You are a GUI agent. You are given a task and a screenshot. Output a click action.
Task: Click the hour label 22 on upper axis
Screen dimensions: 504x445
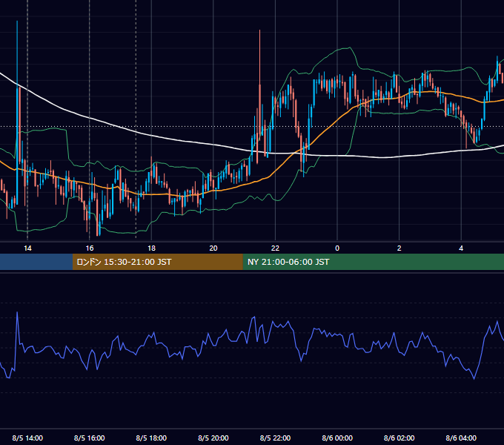(x=275, y=248)
